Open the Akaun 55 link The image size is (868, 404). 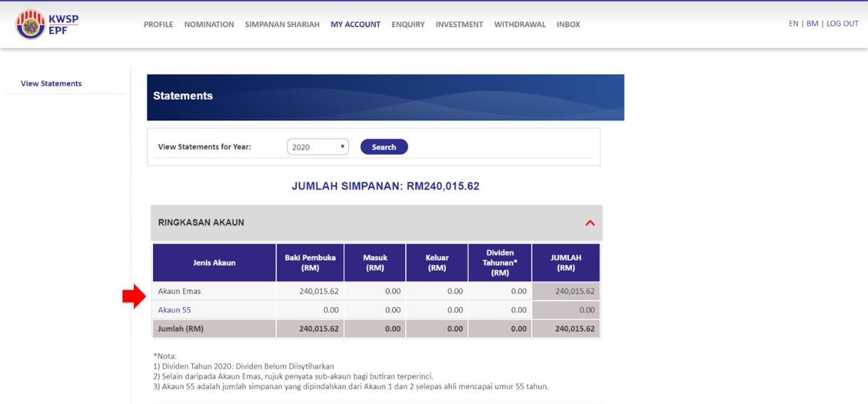point(174,310)
